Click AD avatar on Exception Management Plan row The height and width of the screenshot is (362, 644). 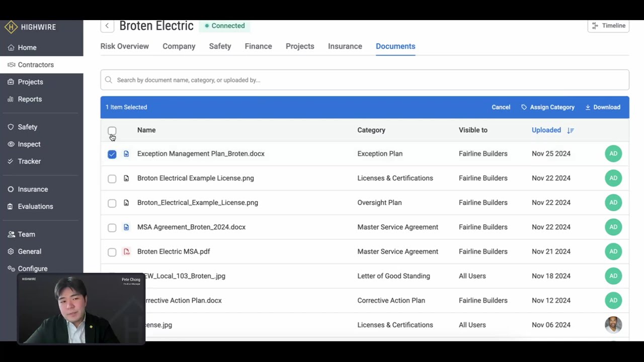click(613, 154)
